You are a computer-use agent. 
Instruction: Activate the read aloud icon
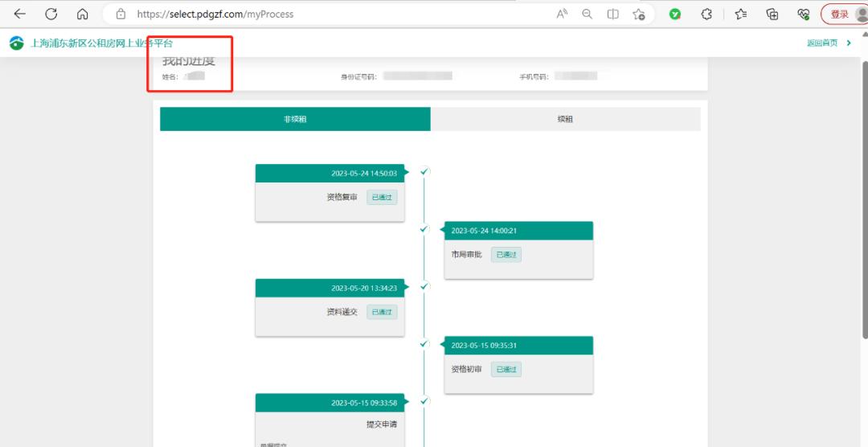pos(562,14)
